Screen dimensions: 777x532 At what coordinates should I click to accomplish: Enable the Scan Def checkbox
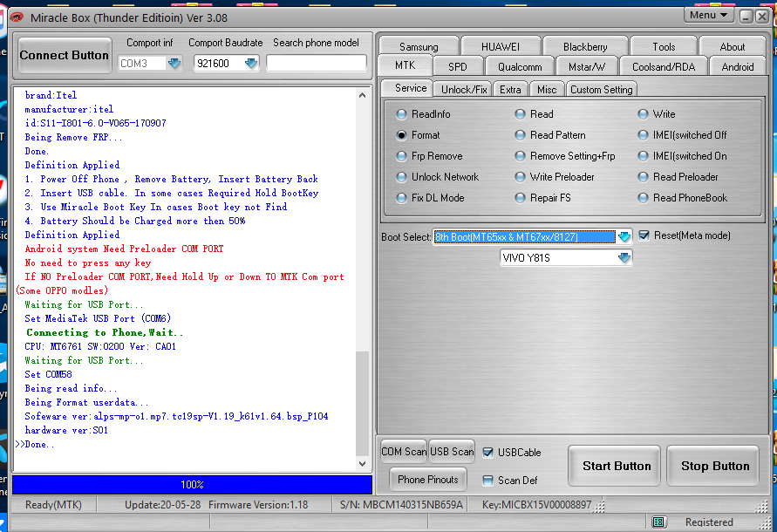(487, 480)
